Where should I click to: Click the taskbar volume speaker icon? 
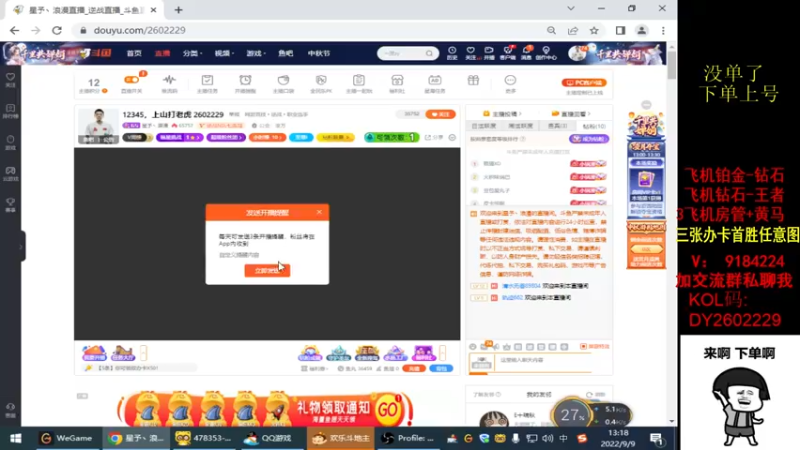[x=547, y=438]
